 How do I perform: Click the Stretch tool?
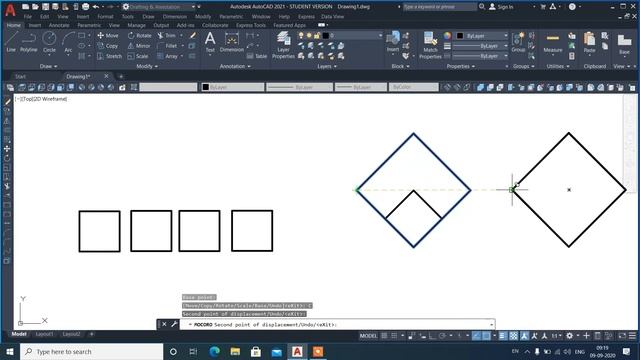click(109, 56)
